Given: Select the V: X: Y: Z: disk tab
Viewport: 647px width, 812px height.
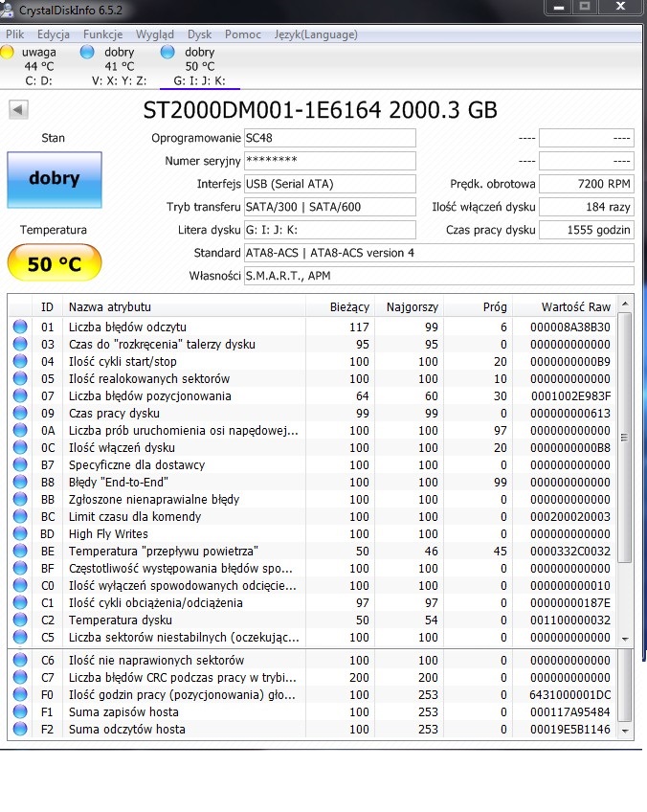Looking at the screenshot, I should [119, 66].
